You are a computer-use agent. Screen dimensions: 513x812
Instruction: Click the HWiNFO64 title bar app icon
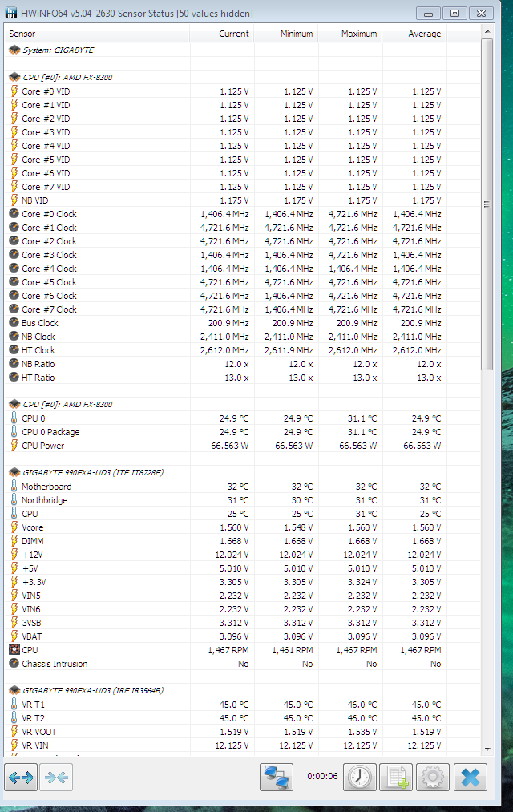(x=11, y=13)
